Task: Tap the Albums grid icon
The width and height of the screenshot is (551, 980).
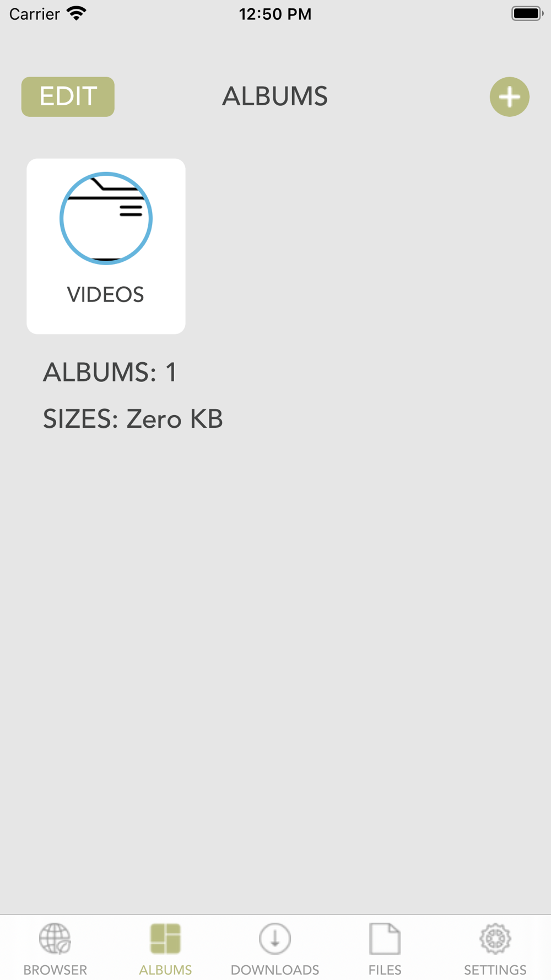Action: pos(165,938)
